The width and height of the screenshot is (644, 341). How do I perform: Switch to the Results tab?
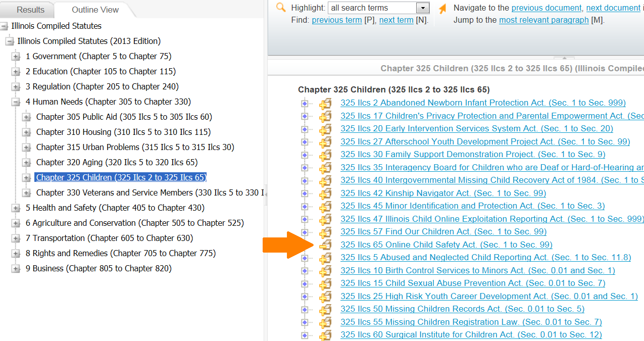coord(30,10)
